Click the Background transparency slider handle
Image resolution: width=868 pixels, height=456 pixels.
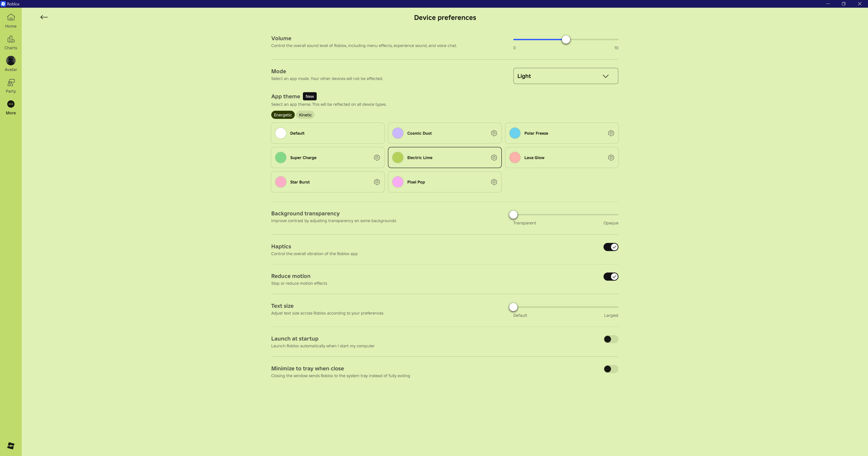(513, 214)
